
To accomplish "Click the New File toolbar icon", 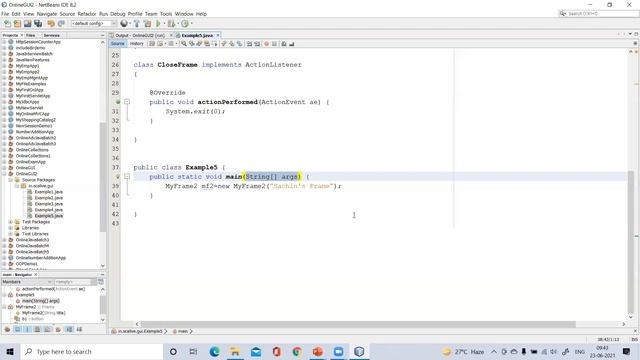I will (7, 24).
